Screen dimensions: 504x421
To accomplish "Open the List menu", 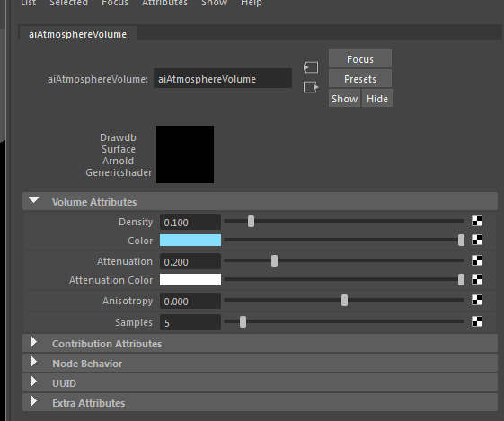I will click(28, 3).
